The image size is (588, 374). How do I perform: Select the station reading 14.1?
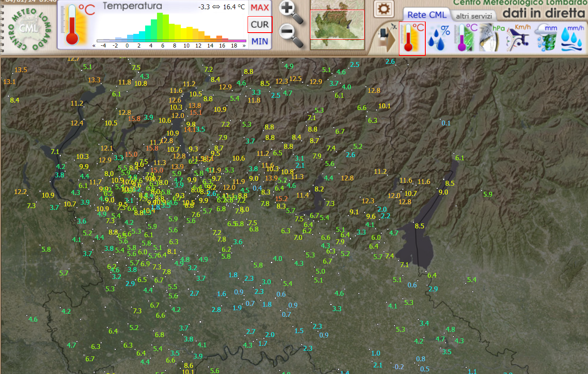tap(190, 129)
